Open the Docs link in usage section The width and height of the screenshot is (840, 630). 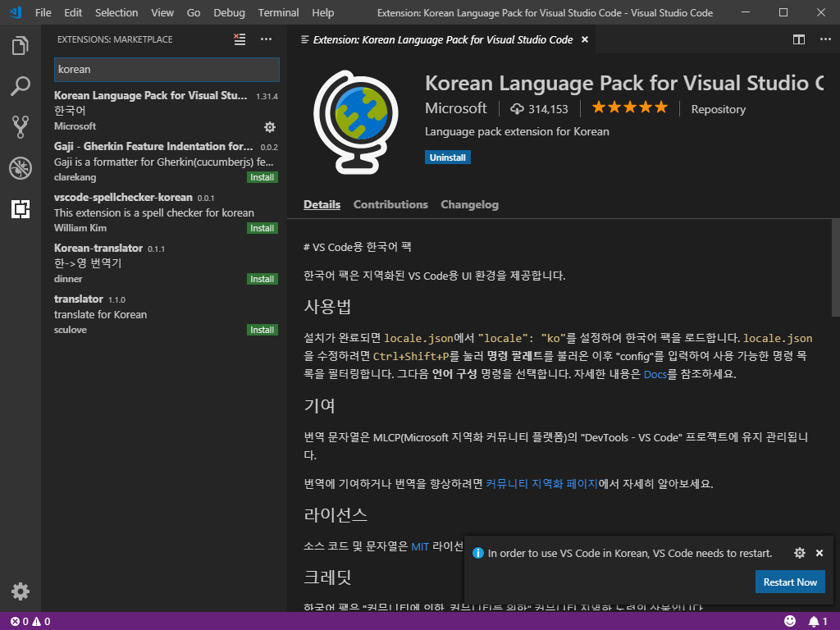click(655, 374)
